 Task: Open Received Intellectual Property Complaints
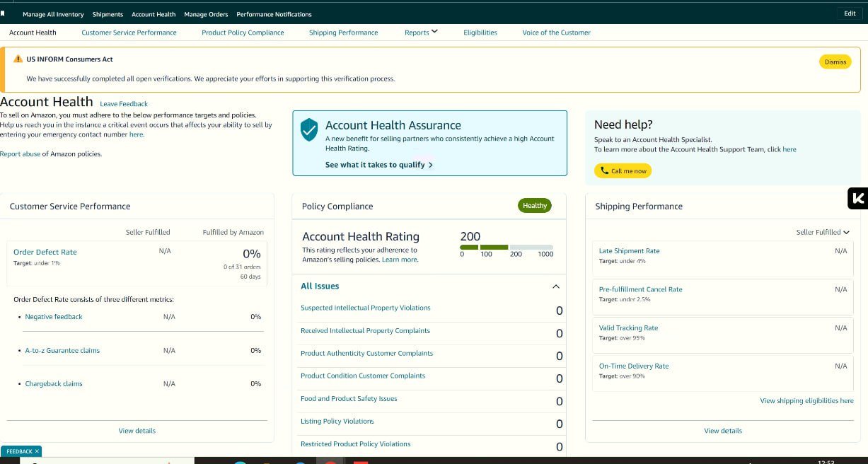click(365, 330)
